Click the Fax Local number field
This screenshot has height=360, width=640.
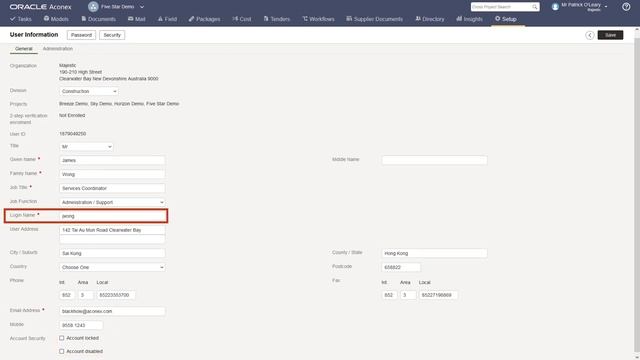point(438,295)
